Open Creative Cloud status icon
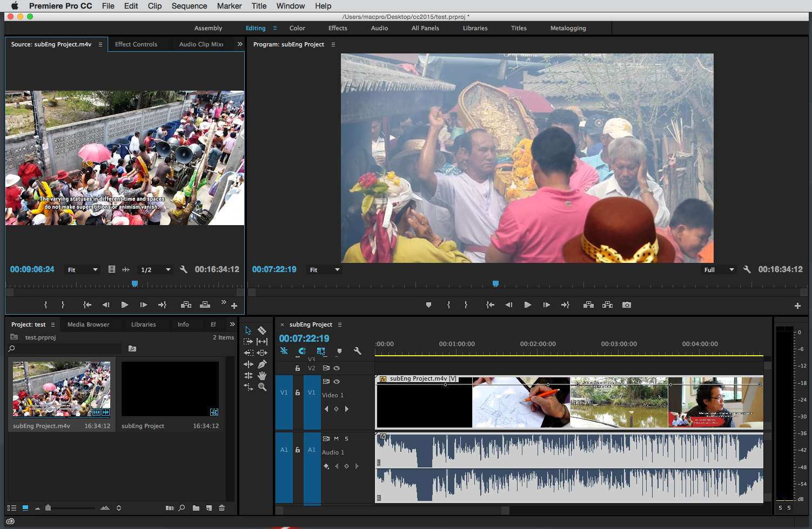The width and height of the screenshot is (812, 529). point(10,521)
